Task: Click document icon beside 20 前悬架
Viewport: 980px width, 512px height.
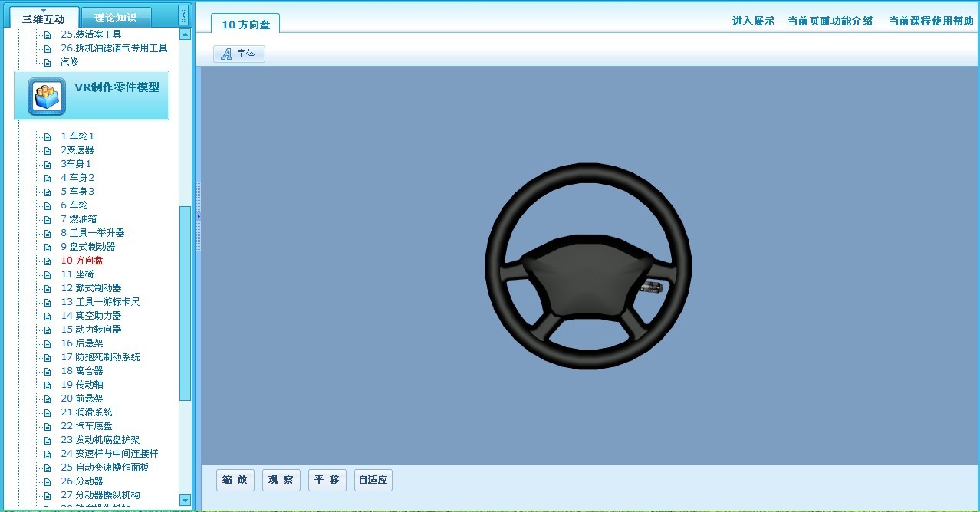Action: point(48,399)
